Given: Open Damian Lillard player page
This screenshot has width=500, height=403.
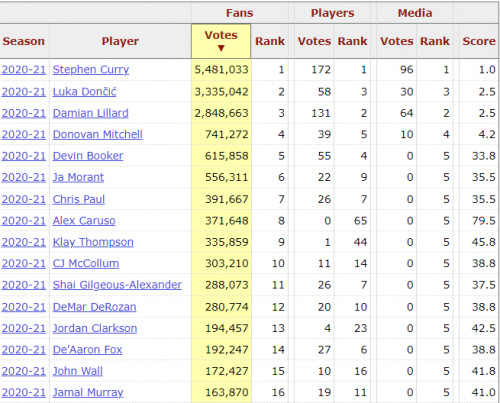Looking at the screenshot, I should (x=90, y=113).
